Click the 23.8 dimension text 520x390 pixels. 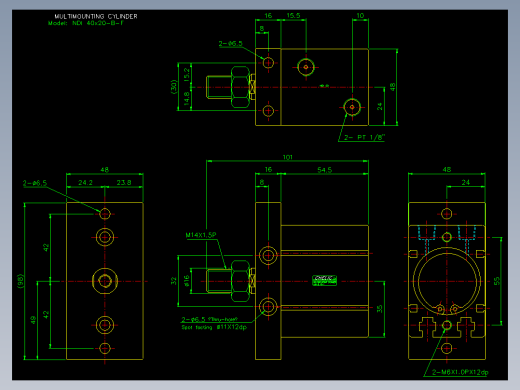124,182
